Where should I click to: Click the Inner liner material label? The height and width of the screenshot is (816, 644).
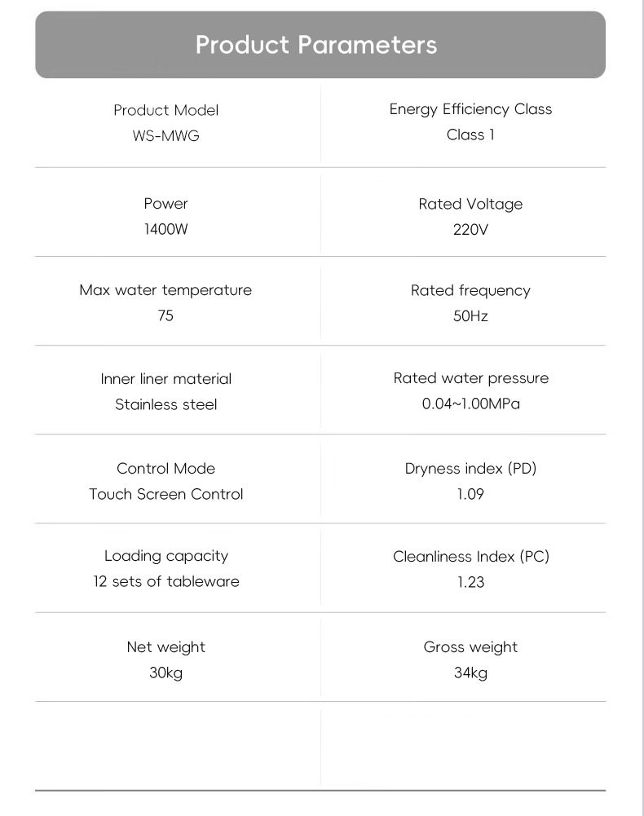click(x=165, y=379)
